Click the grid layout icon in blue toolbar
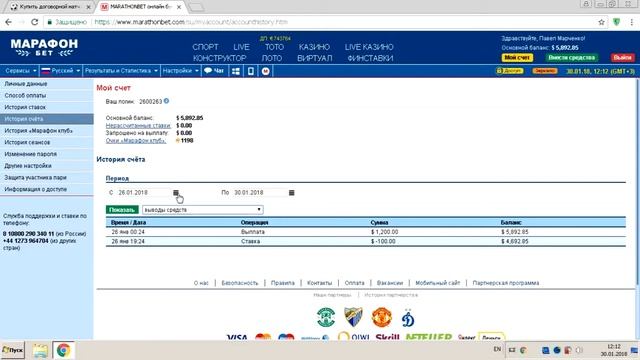The image size is (640, 360). [236, 71]
